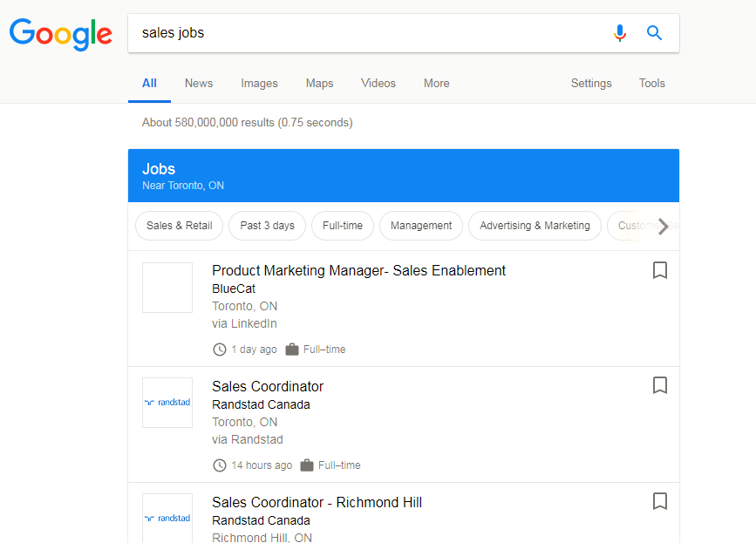Click the Randstad logo beside Toronto Sales Coordinator
This screenshot has height=543, width=756.
[x=167, y=403]
